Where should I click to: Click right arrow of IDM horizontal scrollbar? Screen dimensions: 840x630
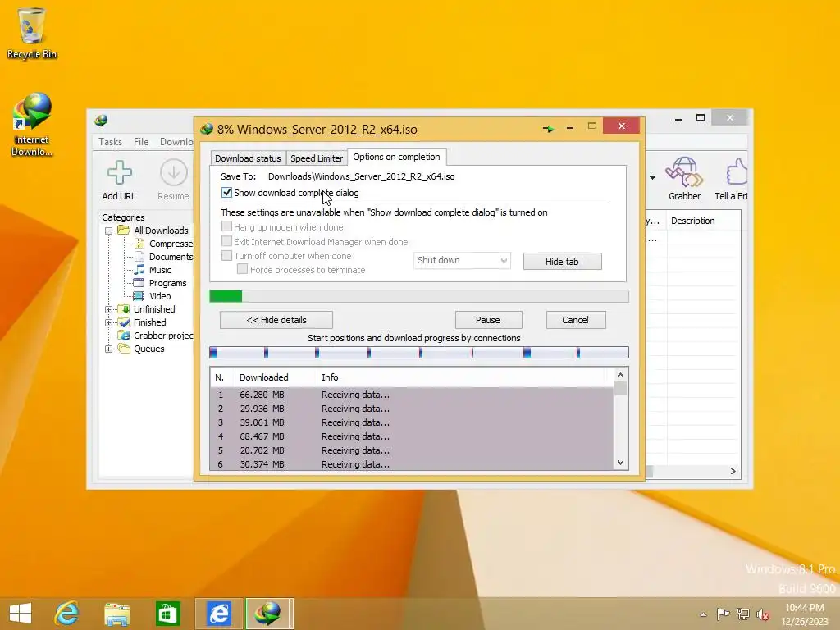coord(733,472)
